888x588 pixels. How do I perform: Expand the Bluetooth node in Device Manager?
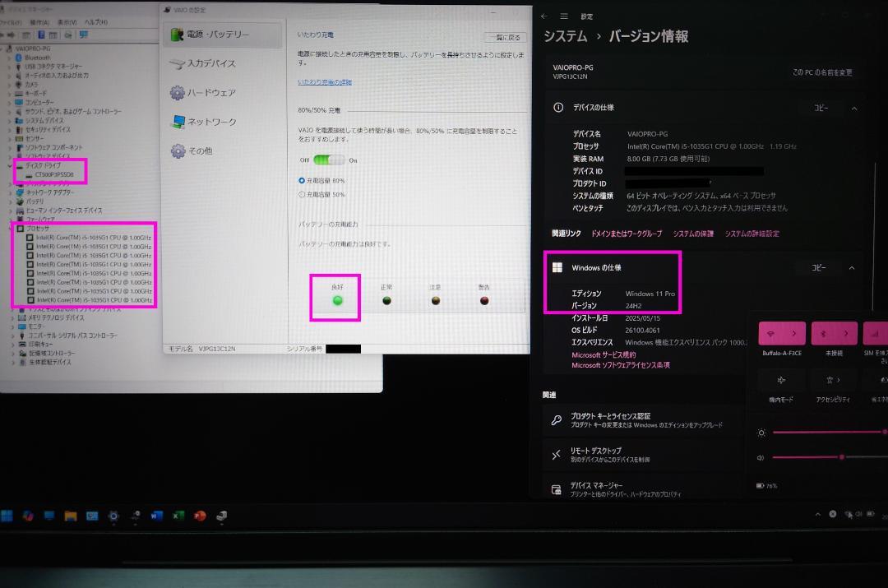(9, 58)
